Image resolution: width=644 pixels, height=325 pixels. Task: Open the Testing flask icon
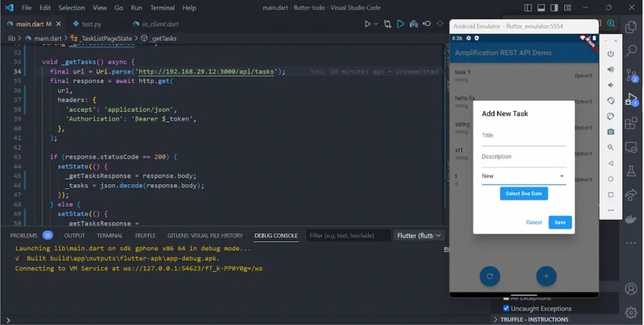(x=631, y=171)
